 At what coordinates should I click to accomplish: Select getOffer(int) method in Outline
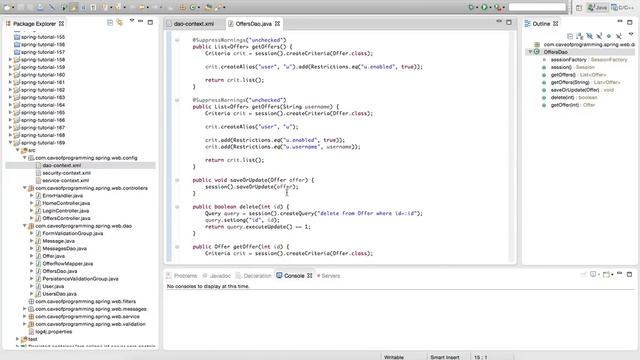(564, 105)
